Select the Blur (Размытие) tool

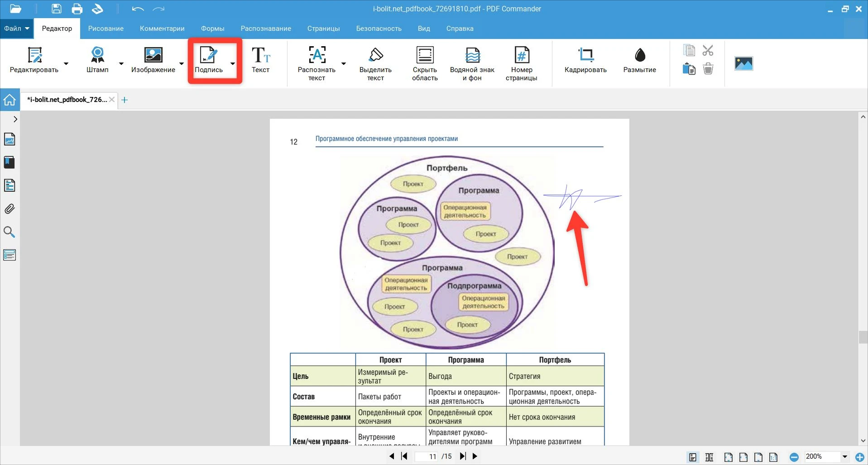pyautogui.click(x=639, y=55)
